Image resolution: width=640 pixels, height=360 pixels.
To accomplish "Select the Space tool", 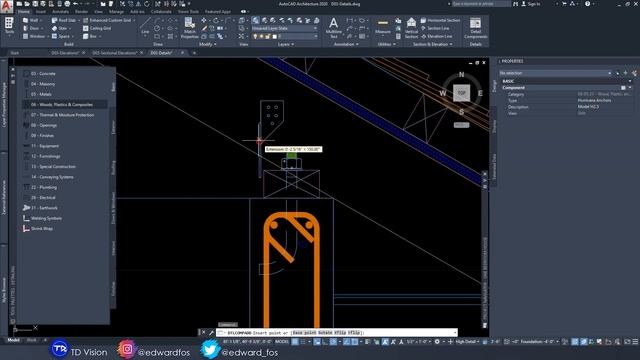I will [x=62, y=36].
